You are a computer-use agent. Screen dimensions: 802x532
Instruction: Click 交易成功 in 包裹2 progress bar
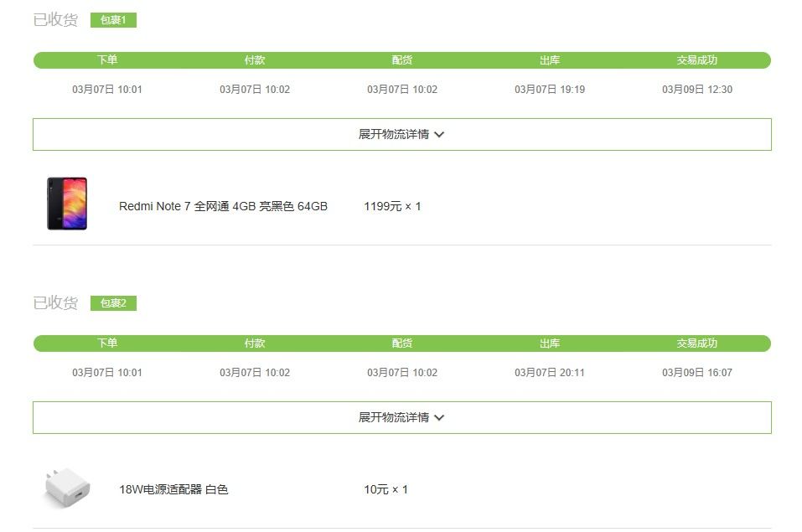click(697, 343)
